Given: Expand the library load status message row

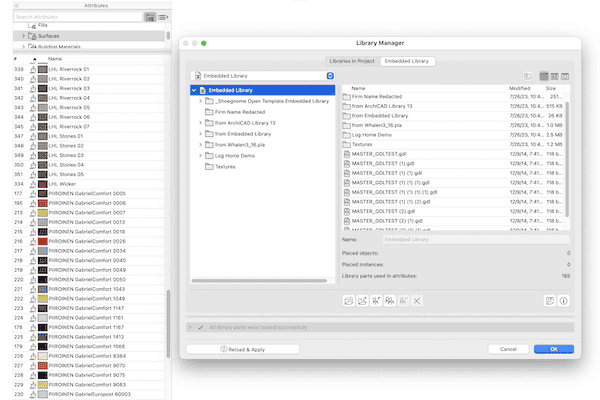Looking at the screenshot, I should (x=190, y=327).
